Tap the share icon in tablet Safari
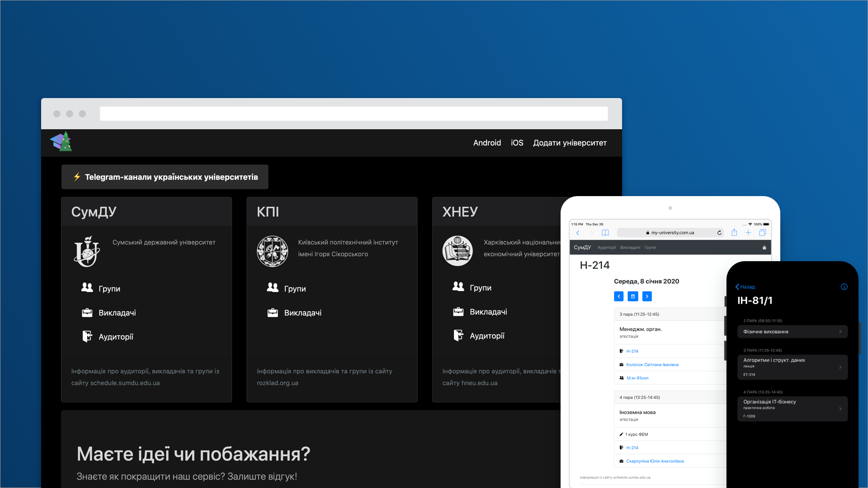868x488 pixels. tap(734, 232)
